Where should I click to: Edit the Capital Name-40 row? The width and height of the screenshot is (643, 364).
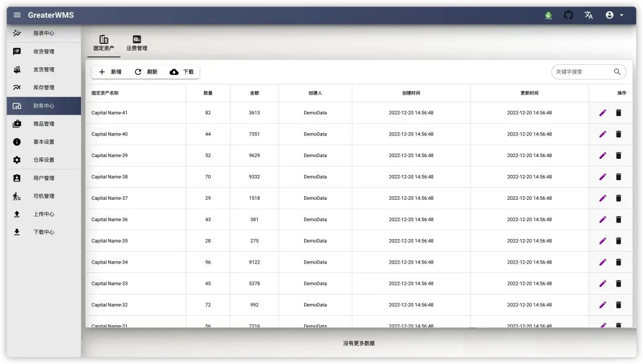tap(603, 134)
